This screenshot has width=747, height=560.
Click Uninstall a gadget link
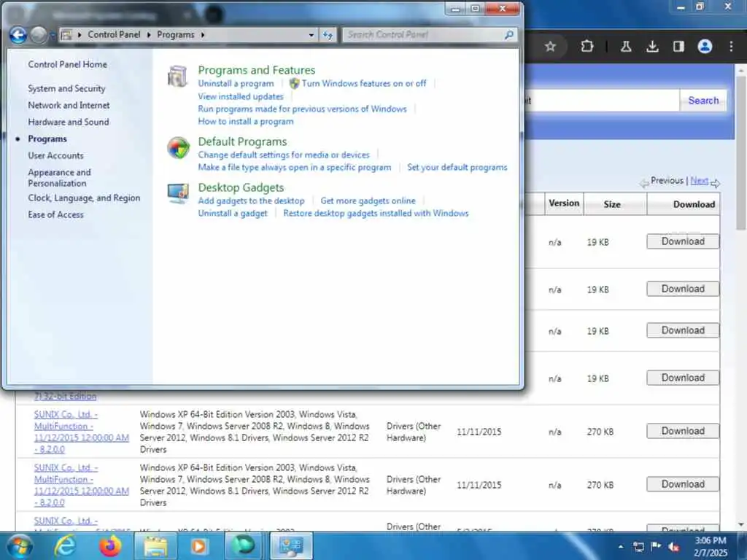coord(233,214)
